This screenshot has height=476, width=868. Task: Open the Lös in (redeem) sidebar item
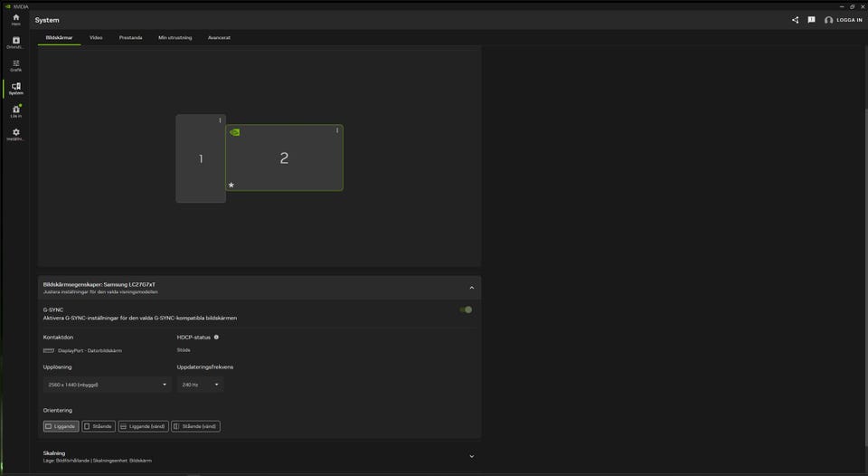[x=15, y=111]
